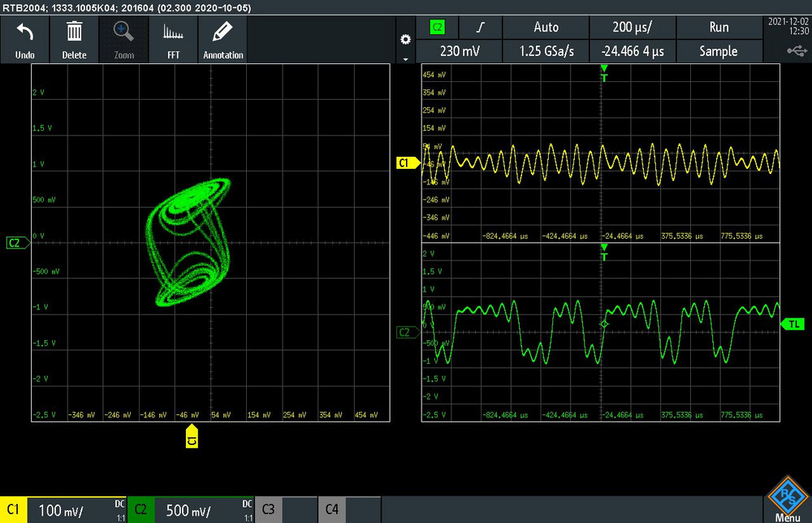The width and height of the screenshot is (812, 523).
Task: Open the 1.25 GSa/s sample rate info
Action: [x=546, y=51]
